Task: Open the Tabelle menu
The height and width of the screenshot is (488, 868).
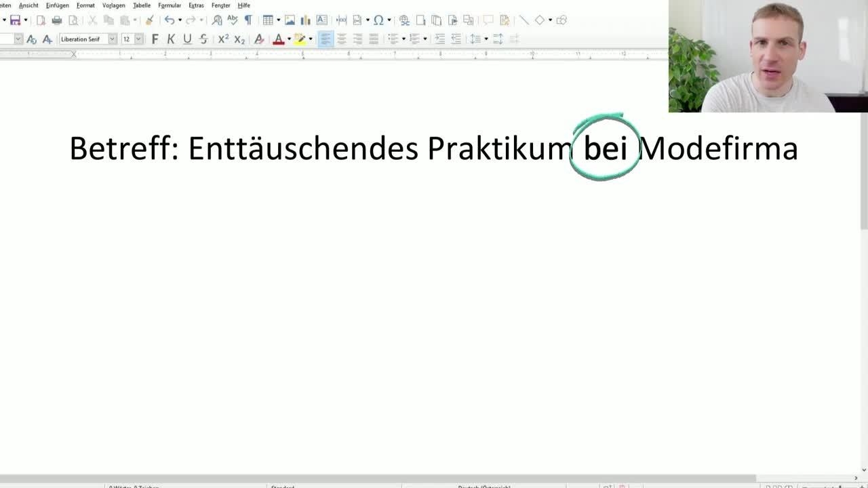Action: (142, 5)
